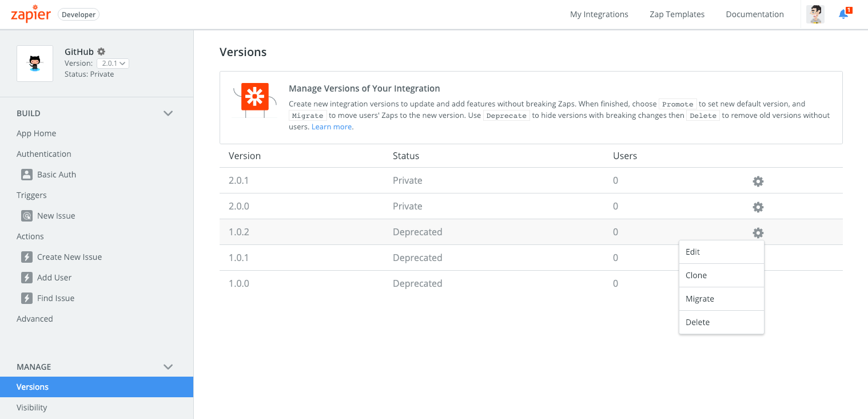Click Manage Versions of Your Integration heading
Viewport: 868px width, 419px height.
(364, 89)
